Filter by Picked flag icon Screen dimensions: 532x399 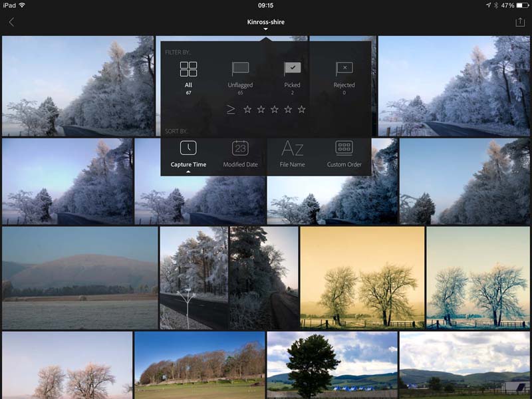[292, 69]
